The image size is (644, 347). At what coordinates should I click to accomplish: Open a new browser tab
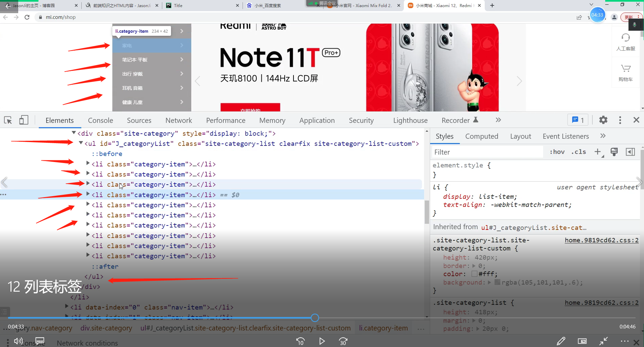(492, 5)
